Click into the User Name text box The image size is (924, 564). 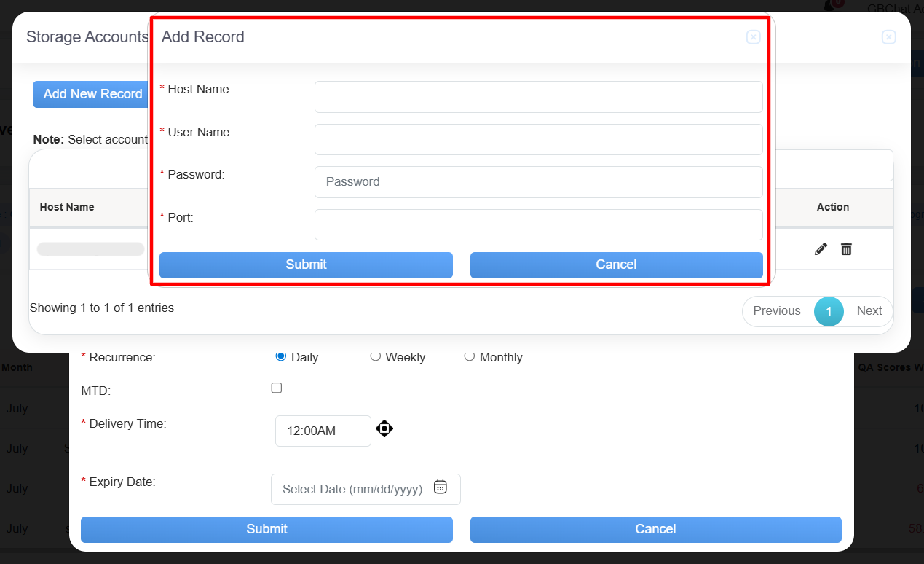pyautogui.click(x=538, y=140)
